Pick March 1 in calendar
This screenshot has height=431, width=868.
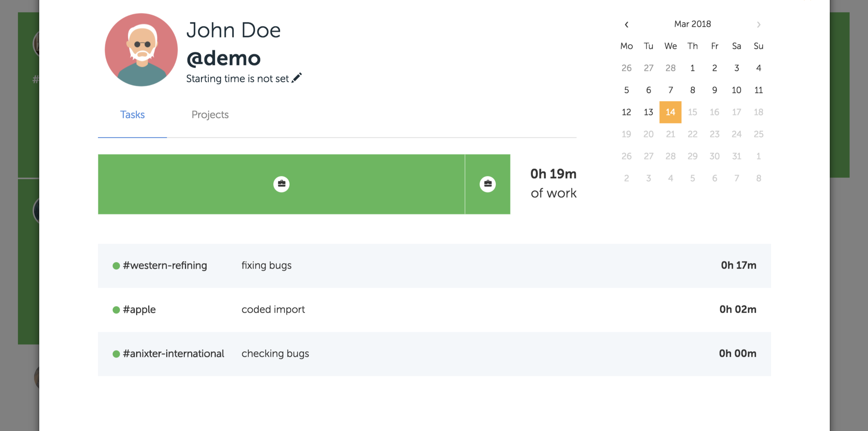(x=693, y=68)
